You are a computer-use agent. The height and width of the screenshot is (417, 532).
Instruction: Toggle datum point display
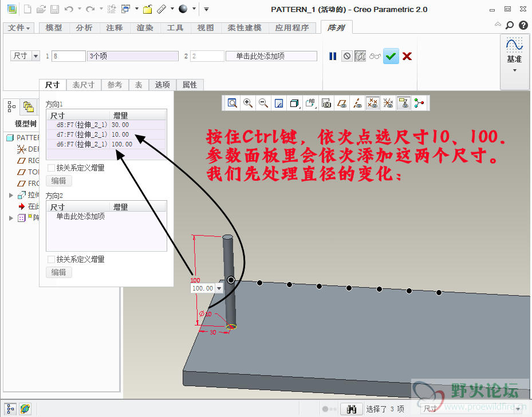click(x=373, y=103)
